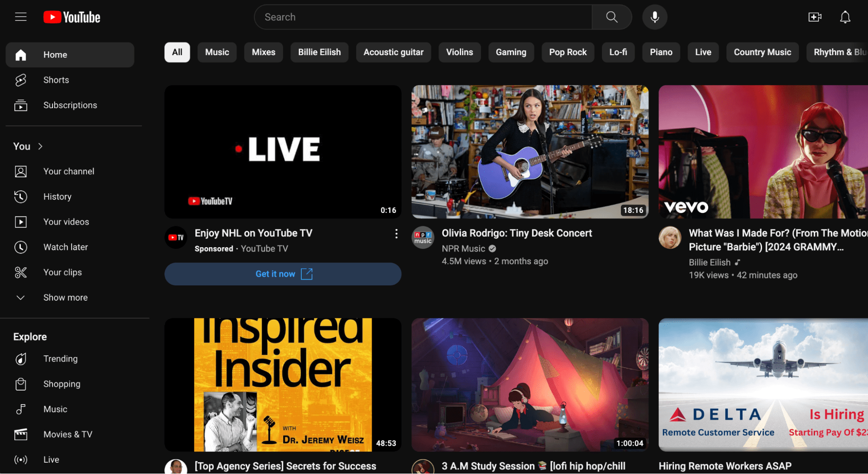Click the Trending flame icon

tap(21, 359)
